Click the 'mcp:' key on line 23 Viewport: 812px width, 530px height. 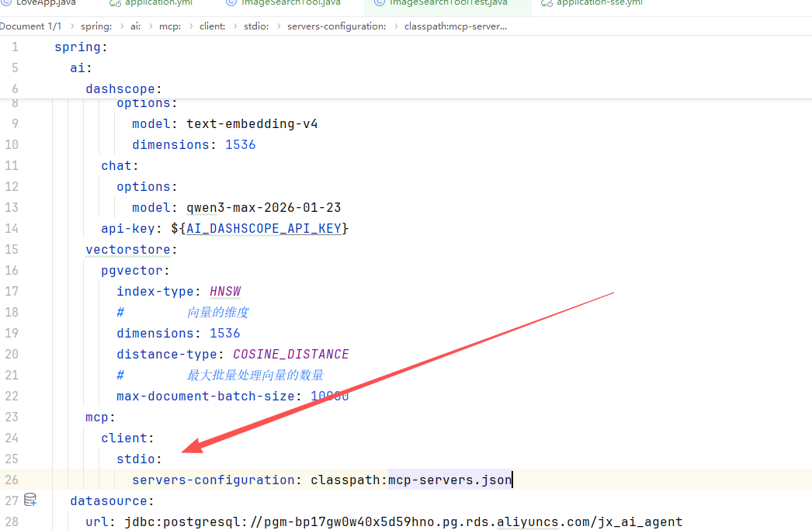coord(100,417)
